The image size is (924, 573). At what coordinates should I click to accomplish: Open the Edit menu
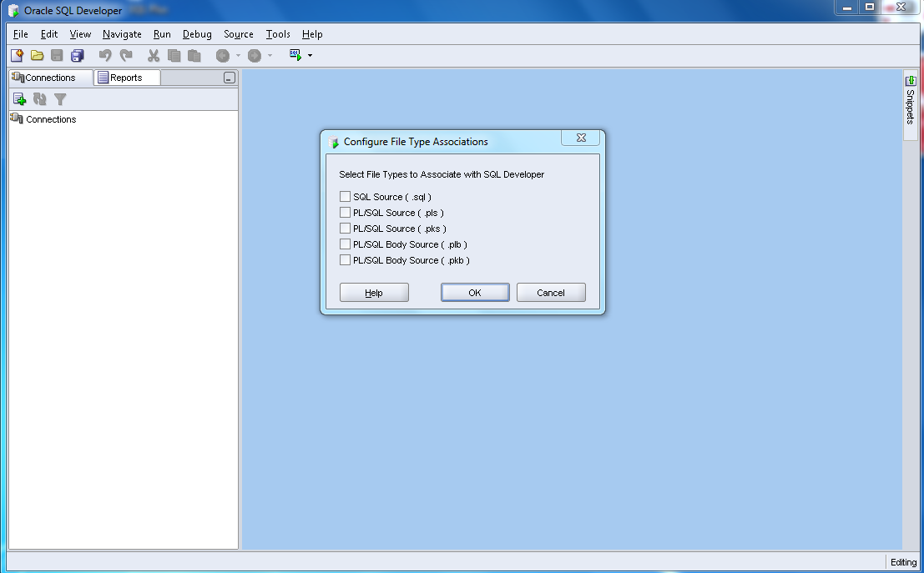49,34
